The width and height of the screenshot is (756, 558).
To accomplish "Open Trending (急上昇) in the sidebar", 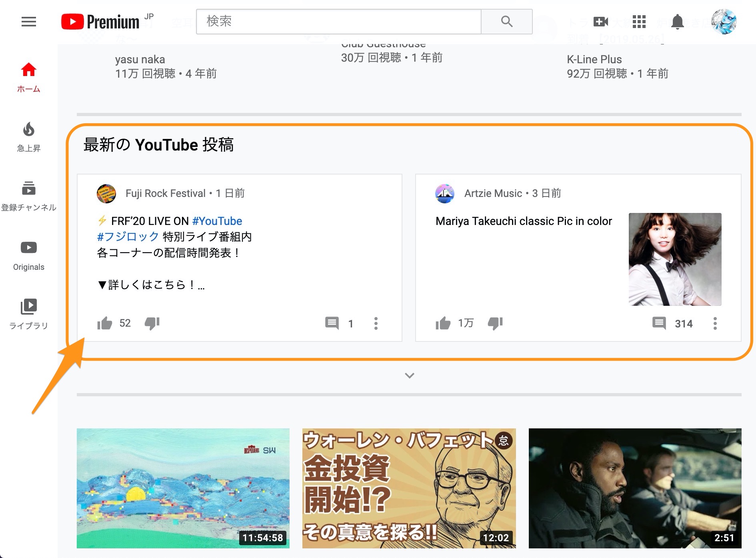I will click(29, 137).
